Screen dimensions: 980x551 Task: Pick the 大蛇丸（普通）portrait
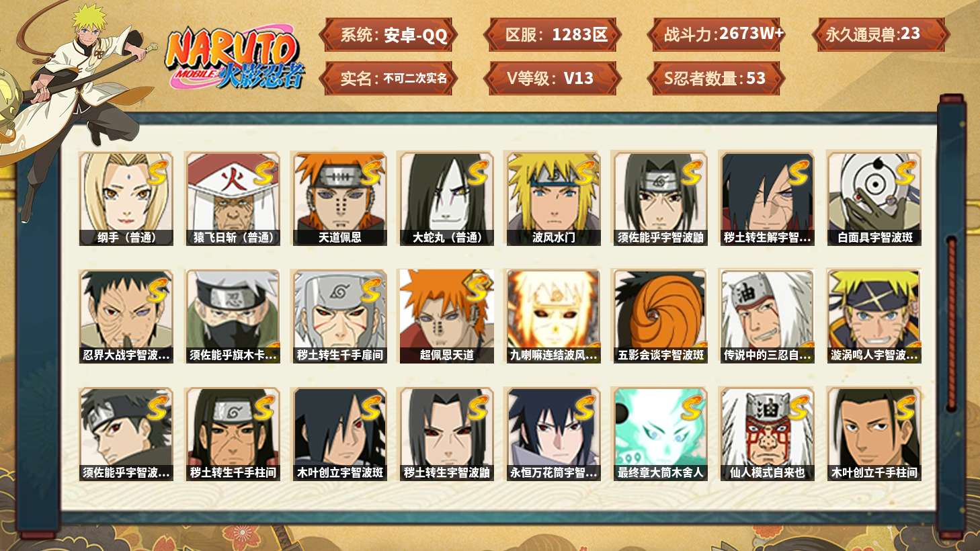click(446, 198)
